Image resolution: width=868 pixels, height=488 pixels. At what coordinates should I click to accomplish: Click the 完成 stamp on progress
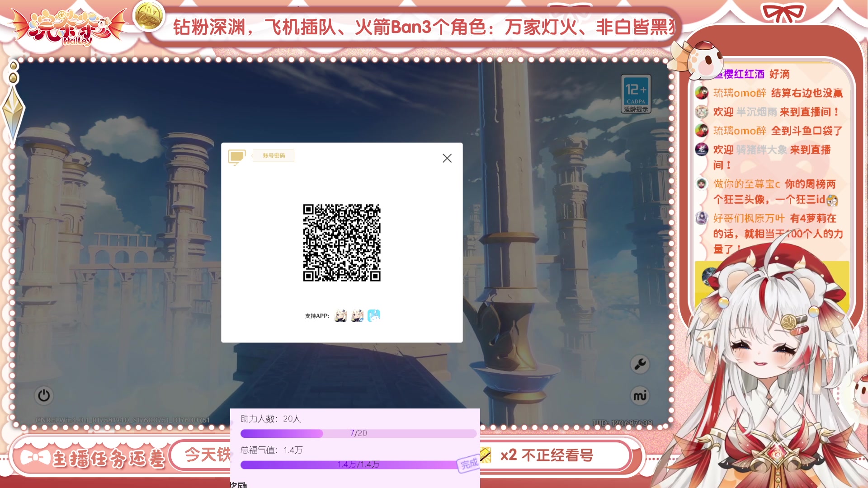click(x=469, y=463)
